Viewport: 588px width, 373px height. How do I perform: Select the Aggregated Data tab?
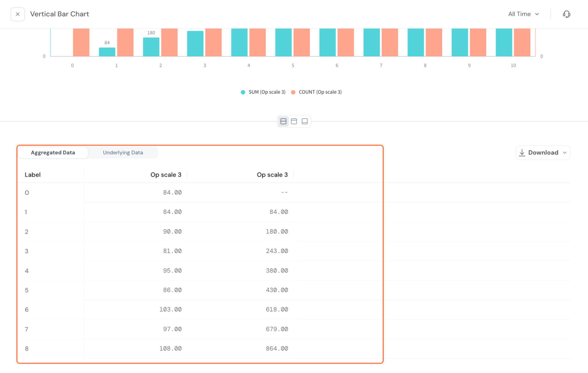pos(53,153)
